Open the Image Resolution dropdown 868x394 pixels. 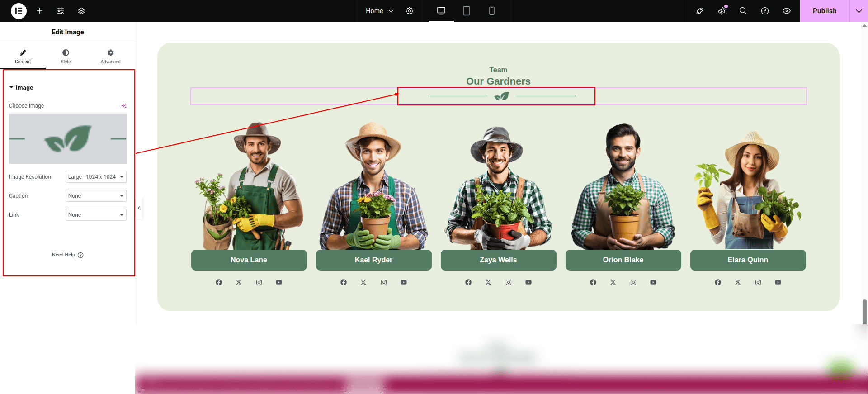click(96, 177)
